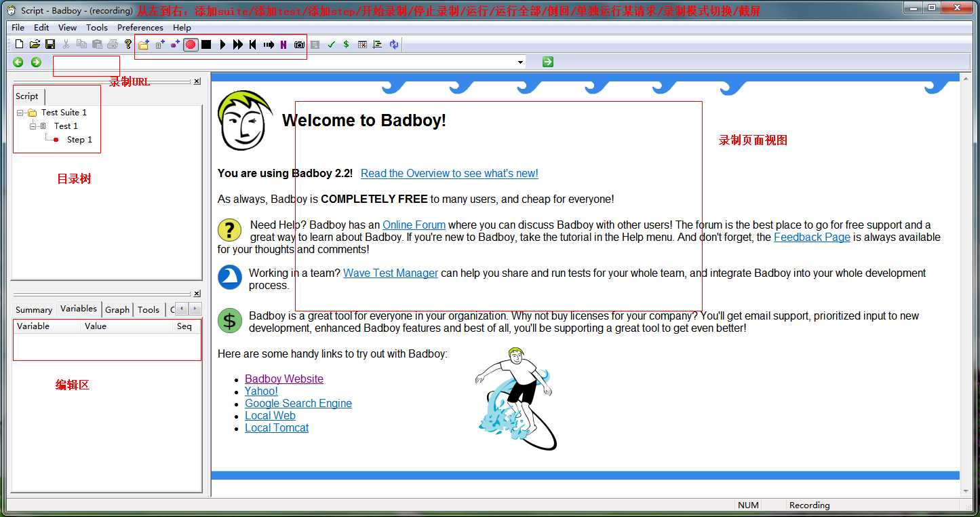Step through a single request with the arrow icon

coord(269,44)
